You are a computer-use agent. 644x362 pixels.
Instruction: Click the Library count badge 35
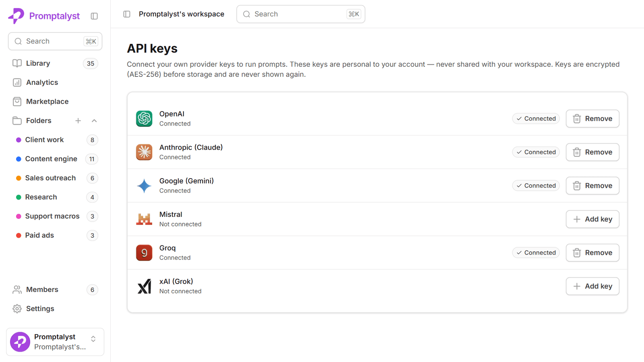point(91,64)
